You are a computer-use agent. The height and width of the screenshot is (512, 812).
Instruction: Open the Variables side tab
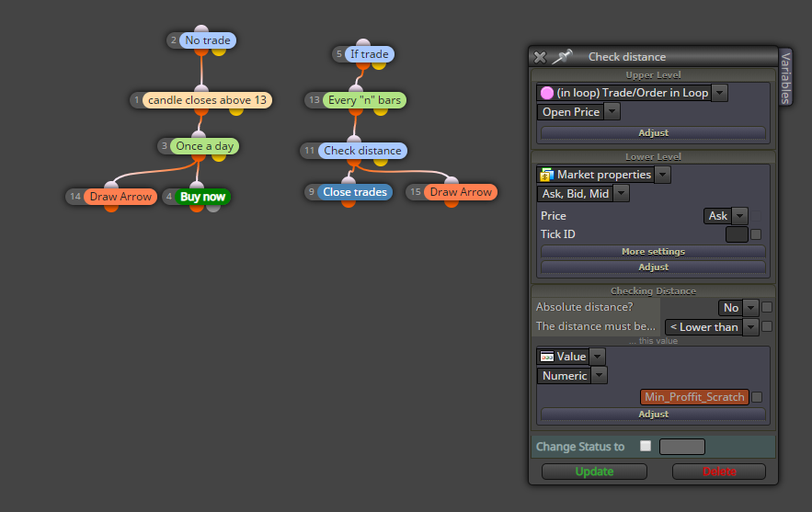785,77
